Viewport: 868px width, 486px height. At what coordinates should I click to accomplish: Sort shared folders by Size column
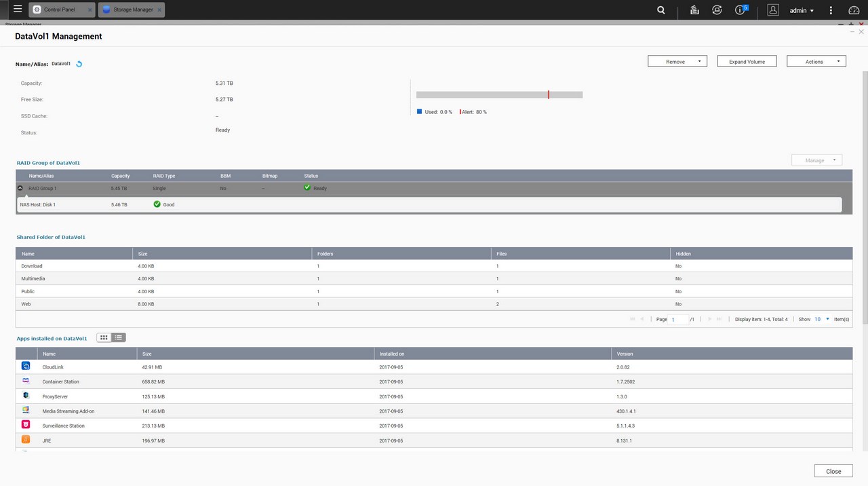click(222, 253)
